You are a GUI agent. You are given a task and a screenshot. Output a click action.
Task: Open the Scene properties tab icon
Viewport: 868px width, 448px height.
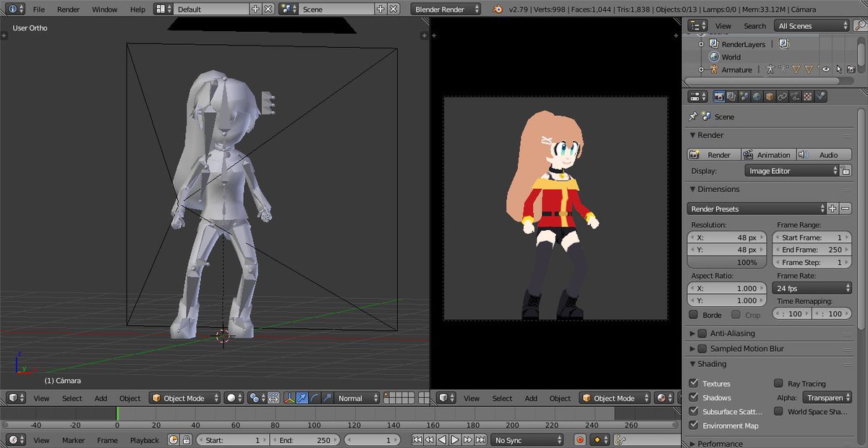pos(744,96)
